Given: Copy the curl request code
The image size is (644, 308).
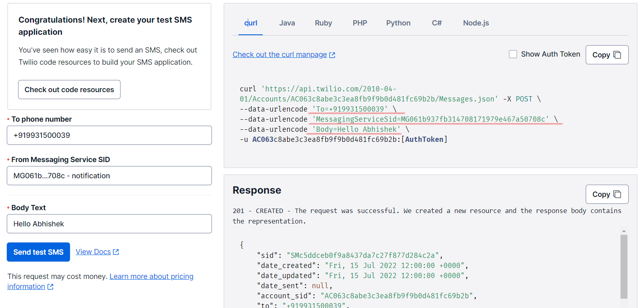Looking at the screenshot, I should click(x=607, y=55).
